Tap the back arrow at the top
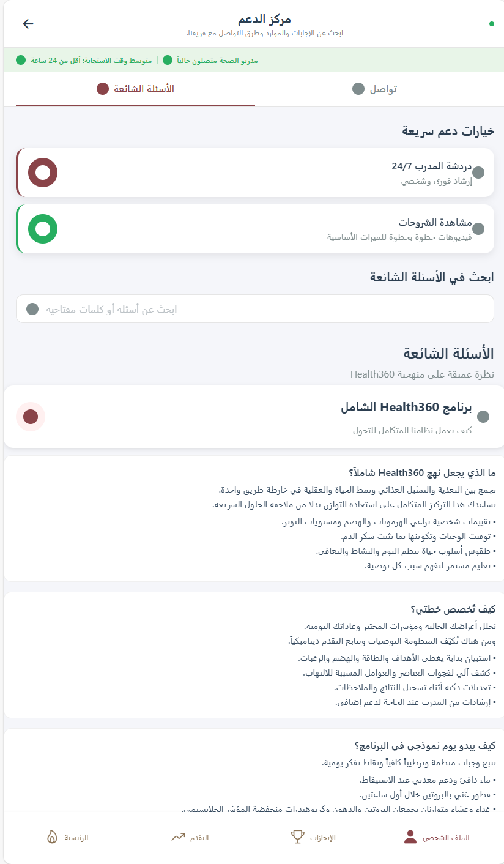Viewport: 504px width, 864px height. (x=27, y=23)
